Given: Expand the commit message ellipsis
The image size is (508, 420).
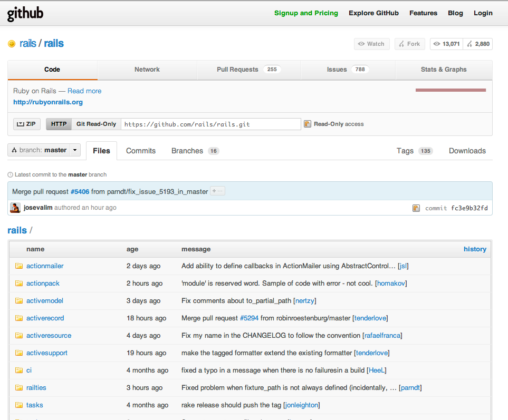Looking at the screenshot, I should click(x=217, y=191).
